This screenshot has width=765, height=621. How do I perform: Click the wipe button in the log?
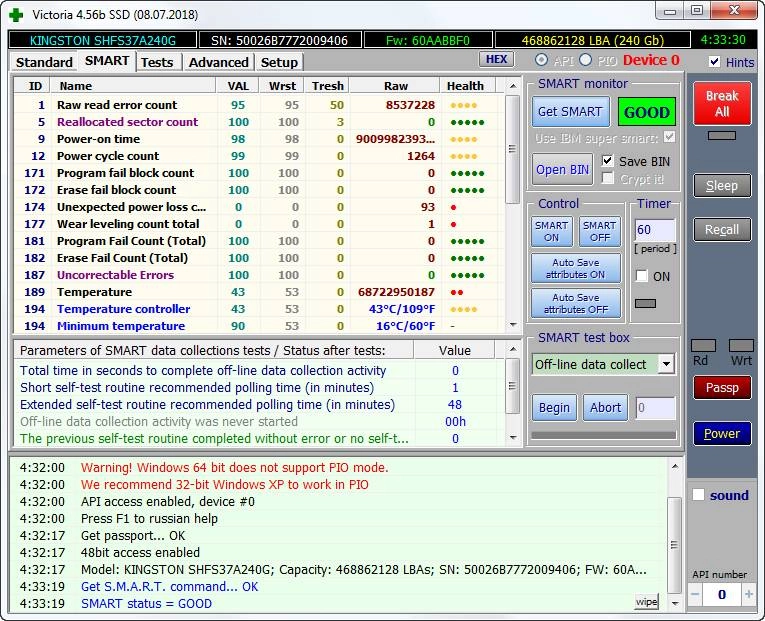[x=646, y=601]
